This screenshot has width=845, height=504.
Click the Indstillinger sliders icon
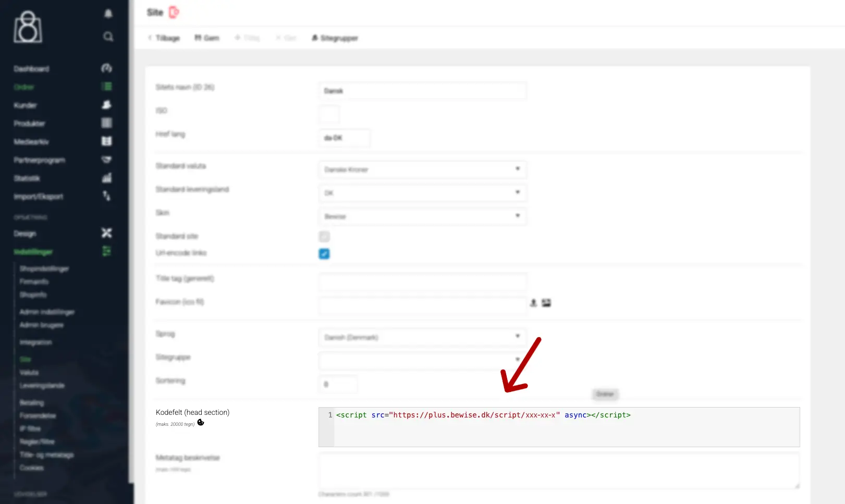click(x=107, y=251)
